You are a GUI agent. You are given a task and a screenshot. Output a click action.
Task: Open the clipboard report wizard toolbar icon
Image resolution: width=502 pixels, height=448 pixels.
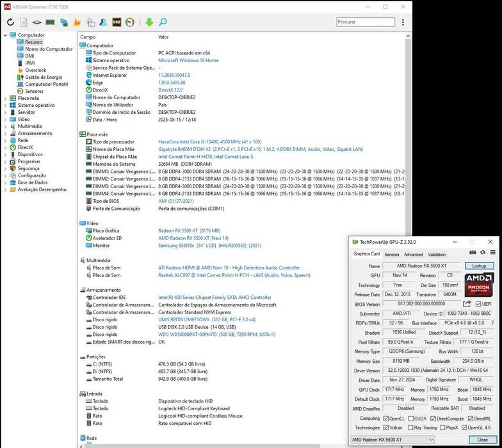tap(91, 22)
